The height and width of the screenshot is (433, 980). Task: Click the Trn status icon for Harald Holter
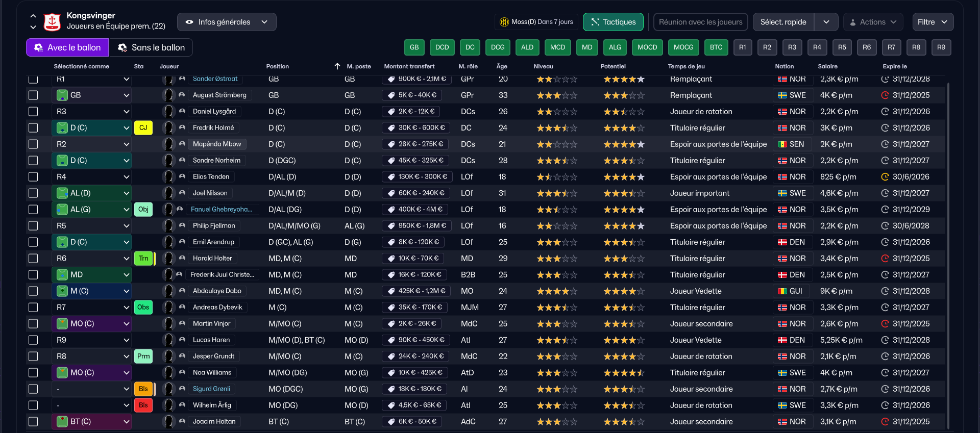tap(143, 259)
